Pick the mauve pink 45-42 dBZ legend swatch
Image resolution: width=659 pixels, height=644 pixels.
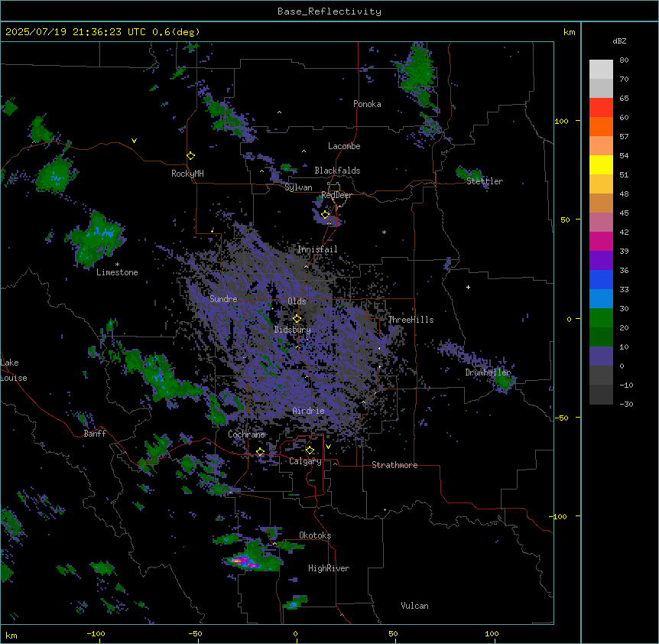pyautogui.click(x=601, y=223)
